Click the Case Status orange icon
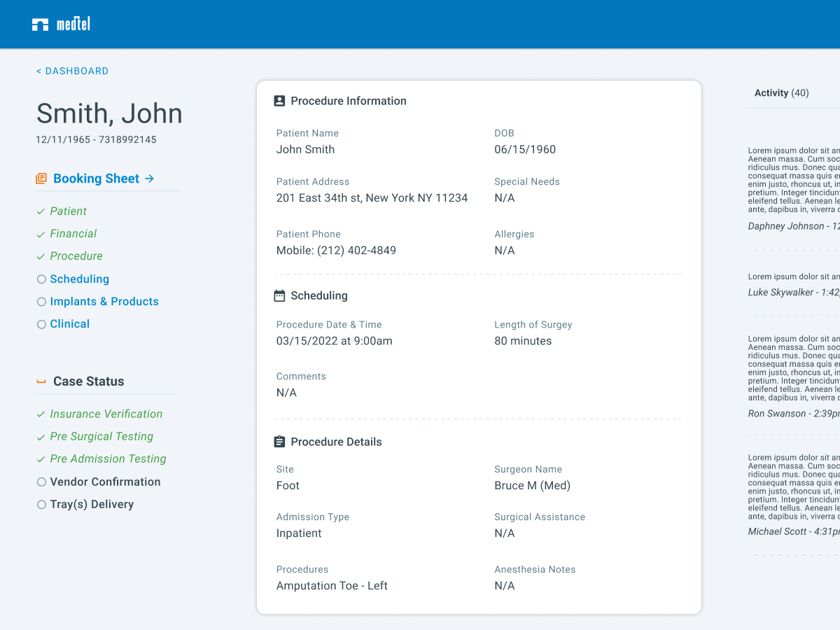Viewport: 840px width, 630px height. [41, 381]
